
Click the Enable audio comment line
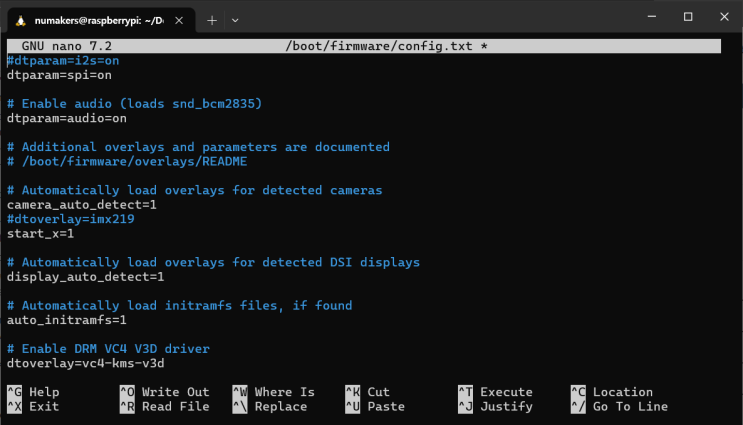[x=134, y=104]
